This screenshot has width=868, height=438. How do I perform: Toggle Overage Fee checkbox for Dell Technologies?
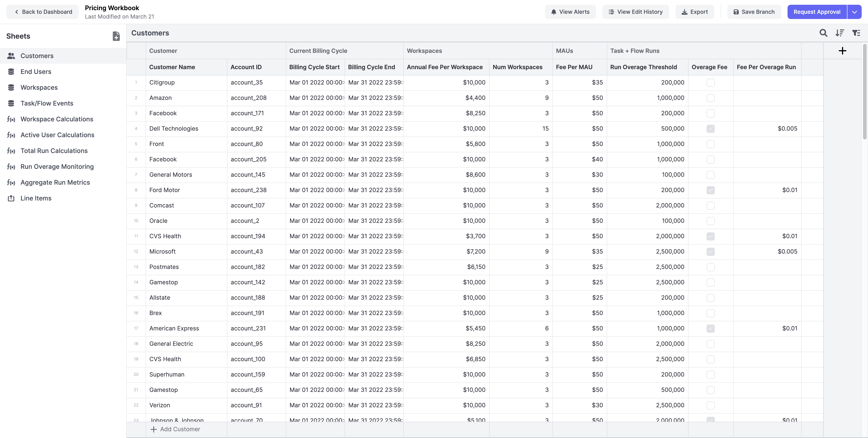click(x=711, y=129)
